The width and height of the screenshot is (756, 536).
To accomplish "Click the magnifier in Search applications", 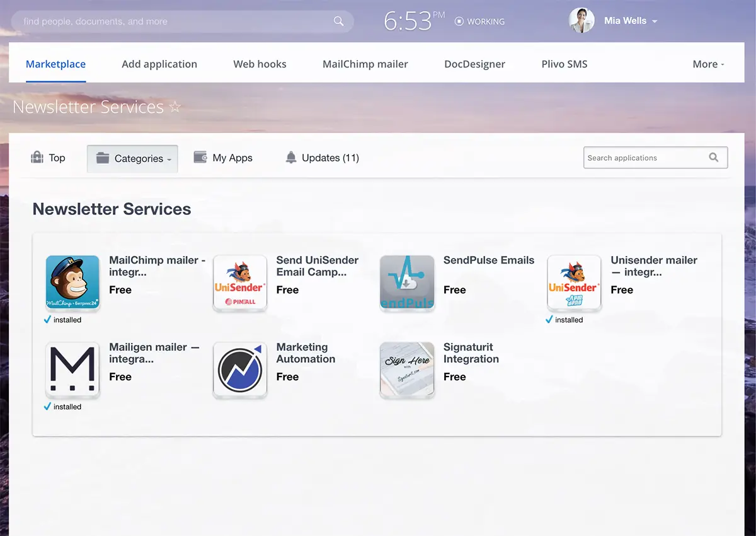I will [x=713, y=158].
